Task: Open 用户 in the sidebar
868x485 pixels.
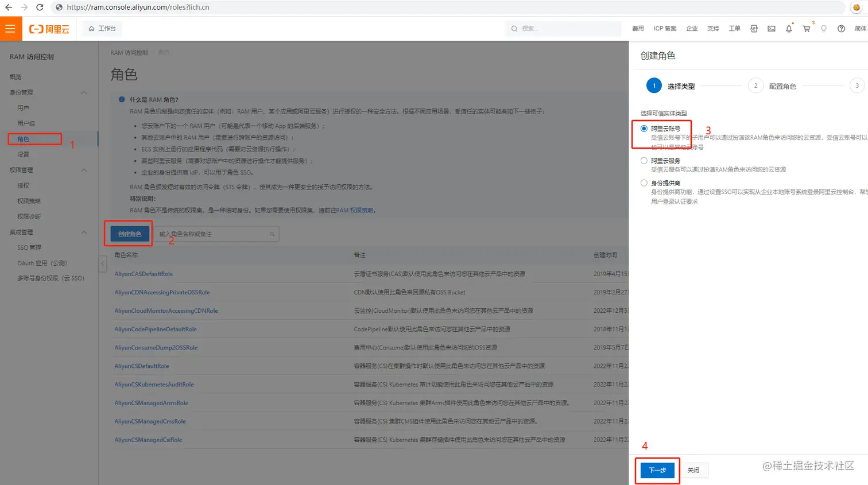Action: 23,108
